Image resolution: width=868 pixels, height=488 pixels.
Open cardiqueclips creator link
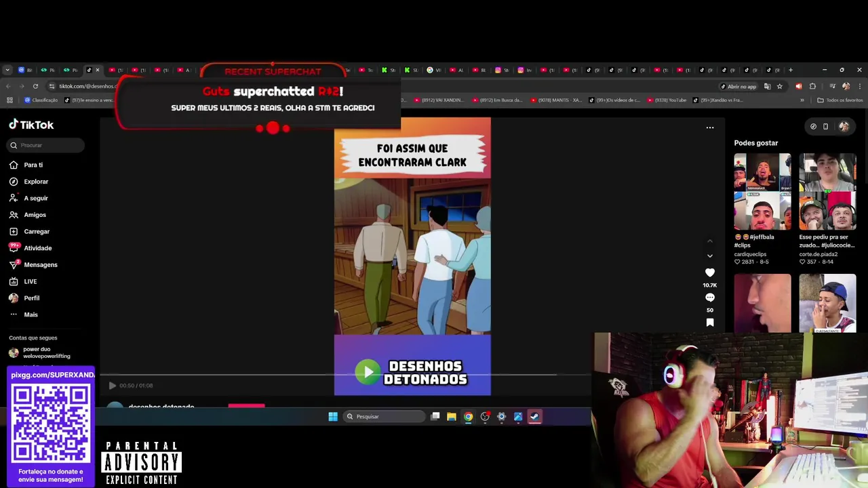pyautogui.click(x=750, y=254)
